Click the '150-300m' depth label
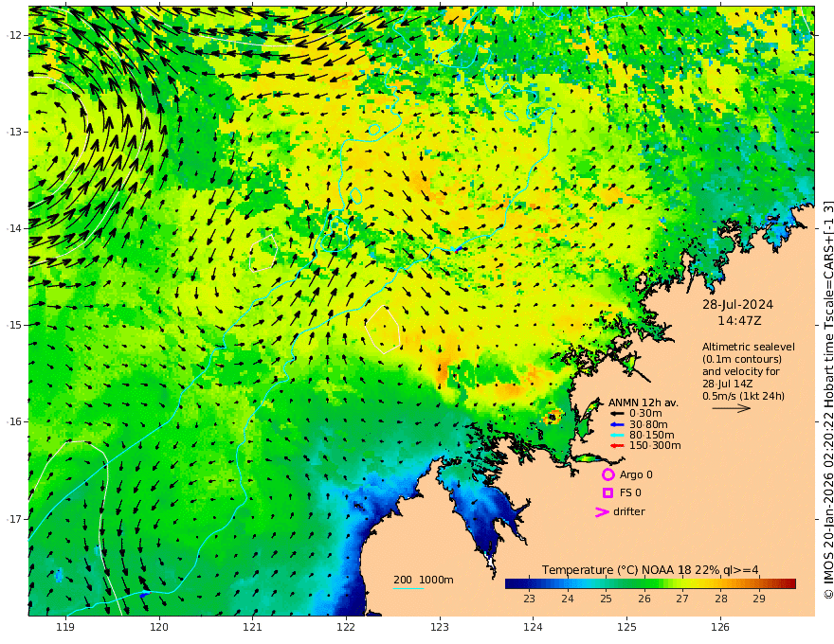The height and width of the screenshot is (644, 834). click(655, 446)
